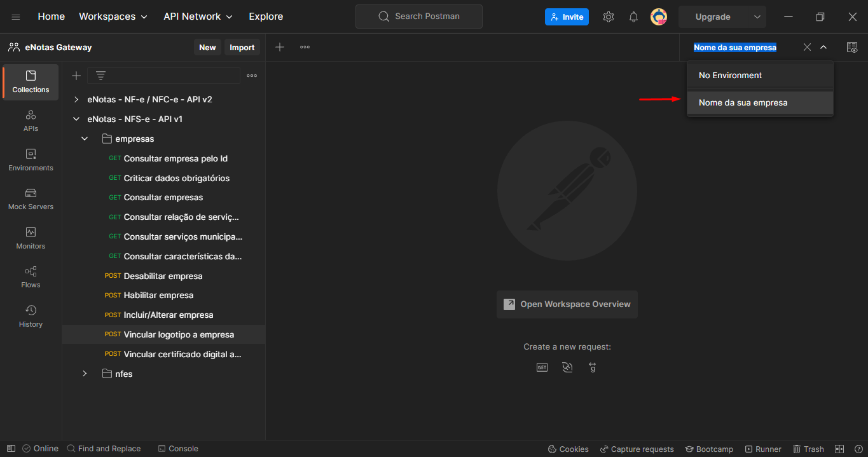868x457 pixels.
Task: Click the HTTP GET new request icon
Action: [x=542, y=367]
